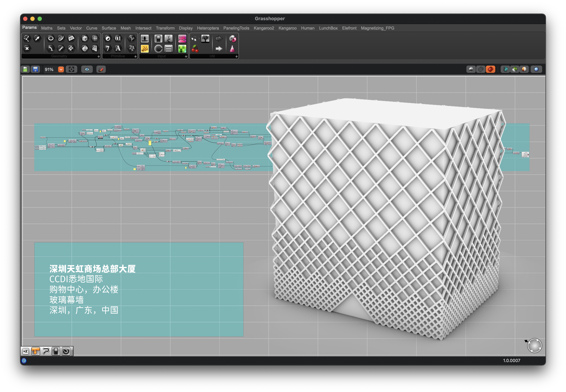The image size is (566, 392).
Task: Expand the Geometry panel group
Action: (x=99, y=56)
